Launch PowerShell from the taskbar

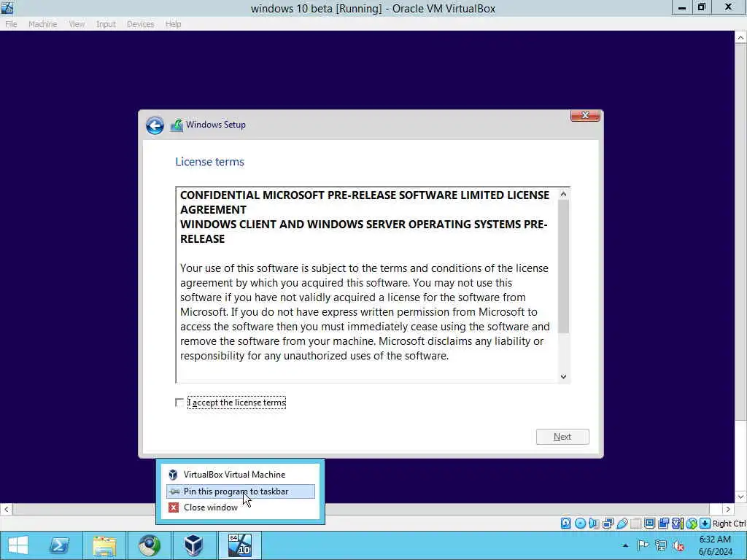60,545
